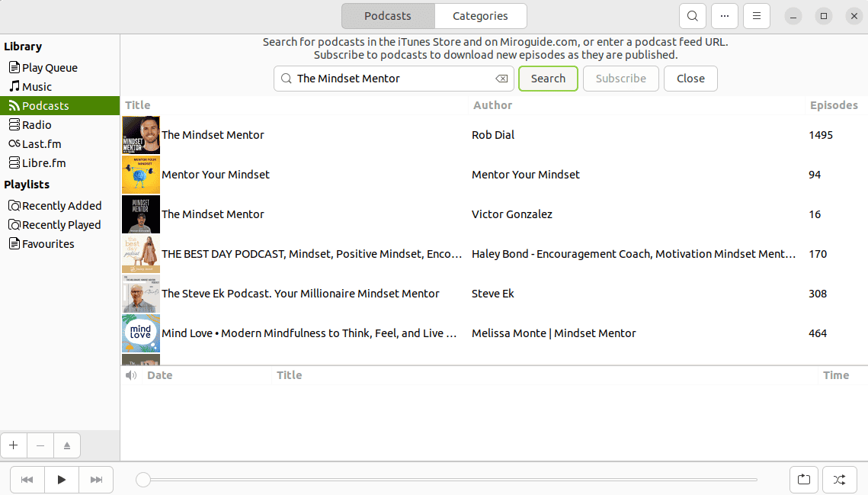Close the podcast search panel
Image resolution: width=868 pixels, height=495 pixels.
(x=690, y=78)
